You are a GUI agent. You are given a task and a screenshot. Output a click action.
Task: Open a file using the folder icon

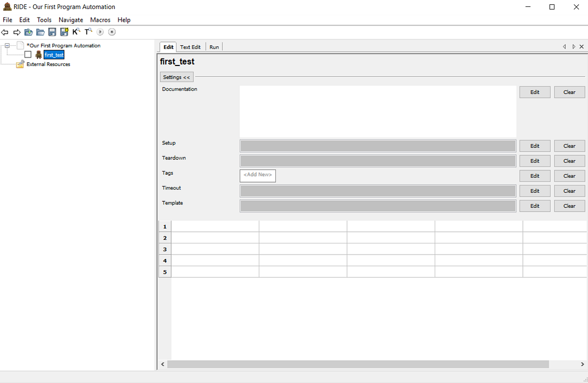coord(40,31)
